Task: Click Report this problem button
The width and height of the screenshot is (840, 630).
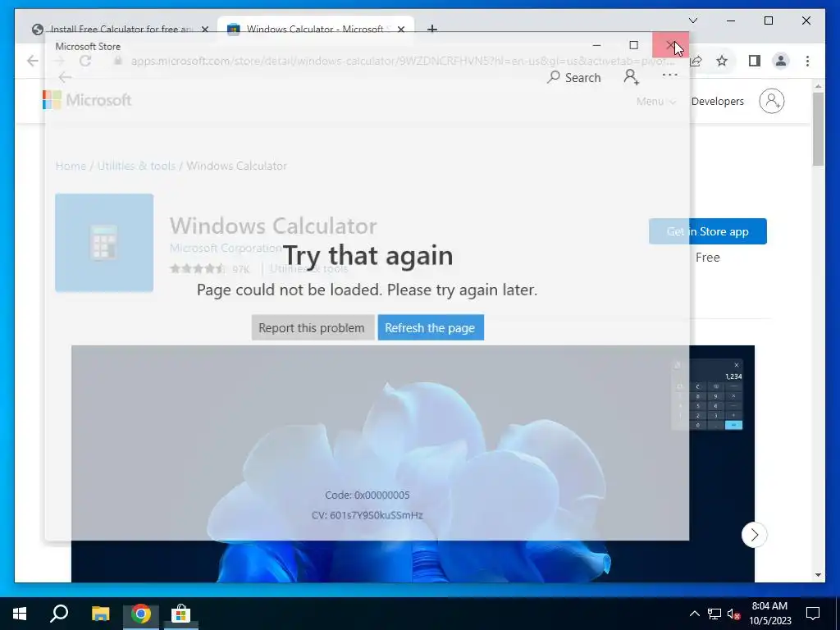Action: tap(313, 327)
